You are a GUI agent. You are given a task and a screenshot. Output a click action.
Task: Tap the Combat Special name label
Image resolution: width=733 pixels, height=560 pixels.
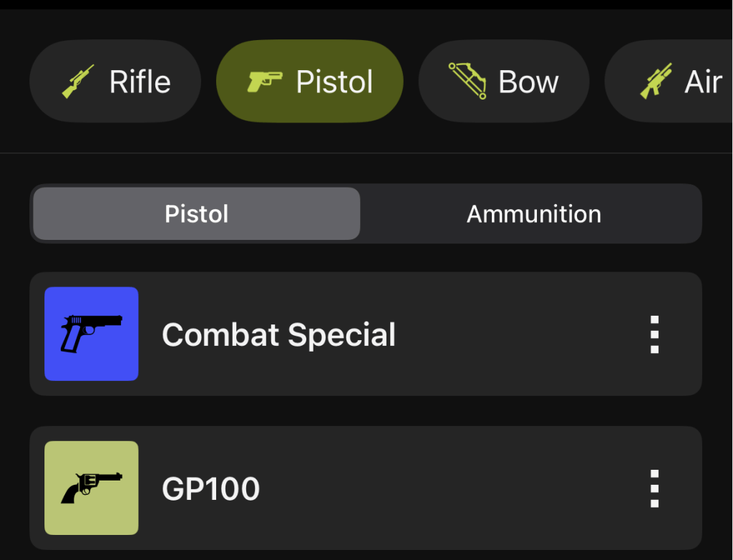coord(278,334)
